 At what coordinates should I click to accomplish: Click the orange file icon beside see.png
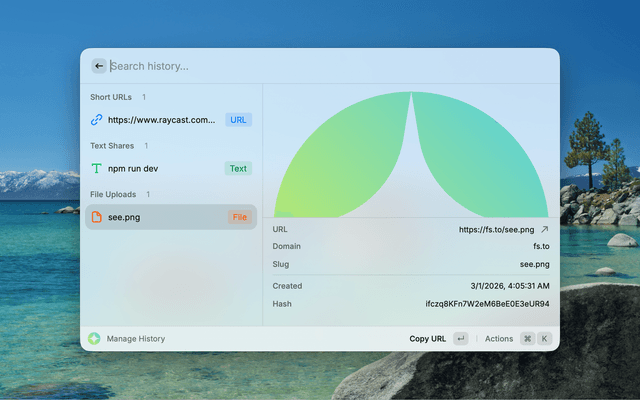97,217
